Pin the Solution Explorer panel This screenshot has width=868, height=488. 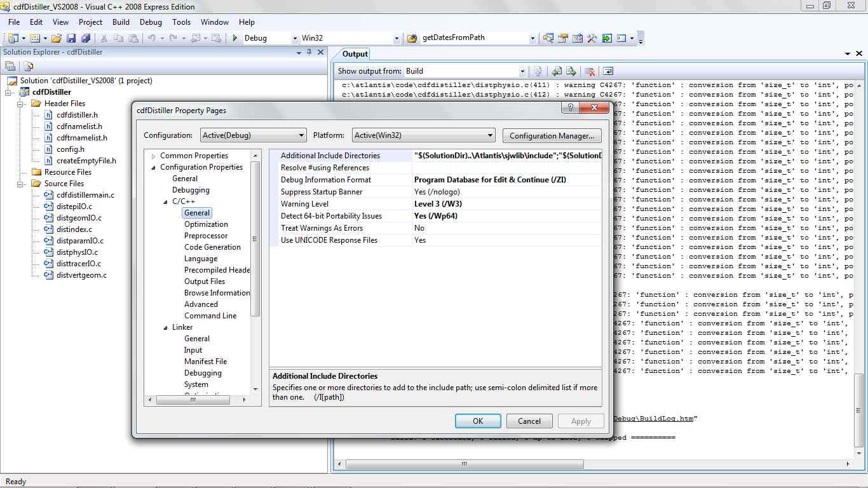pyautogui.click(x=309, y=52)
